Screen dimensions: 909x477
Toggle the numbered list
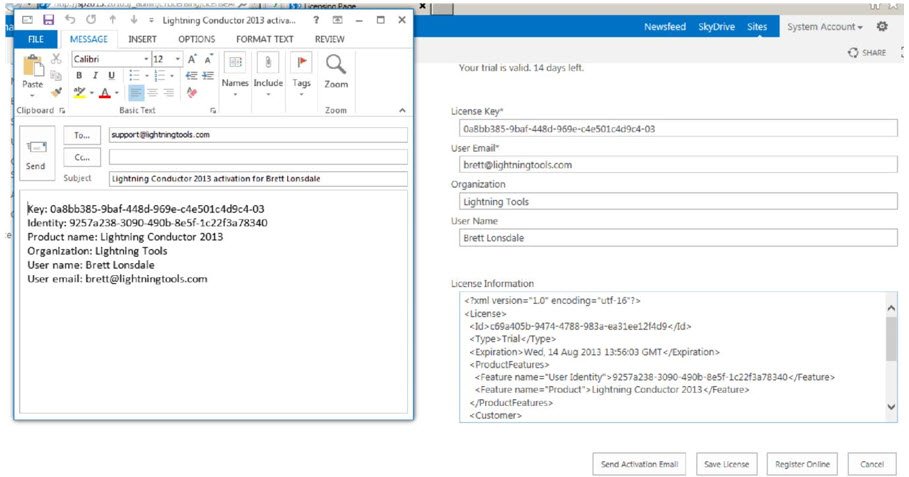point(159,75)
